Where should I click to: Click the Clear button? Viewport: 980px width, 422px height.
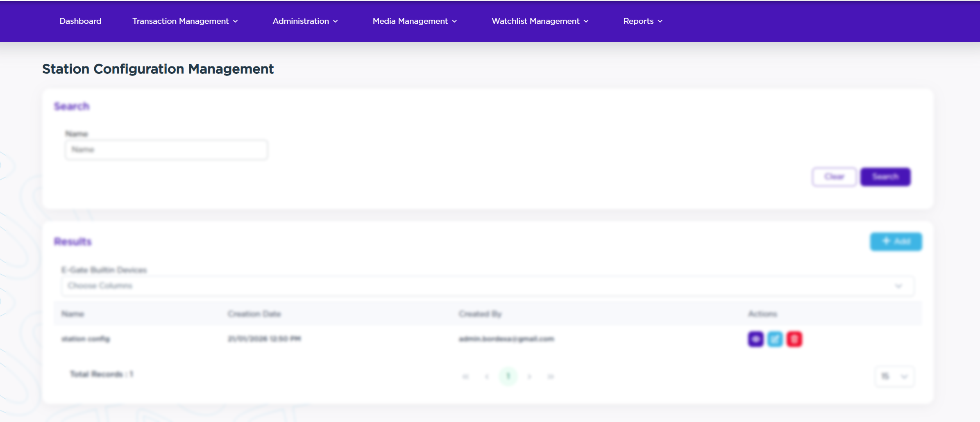click(x=834, y=177)
